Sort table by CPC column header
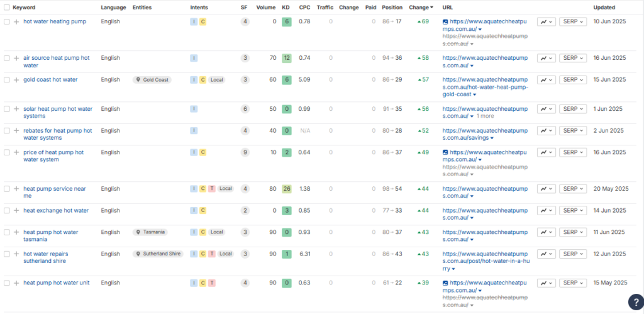 click(x=304, y=8)
